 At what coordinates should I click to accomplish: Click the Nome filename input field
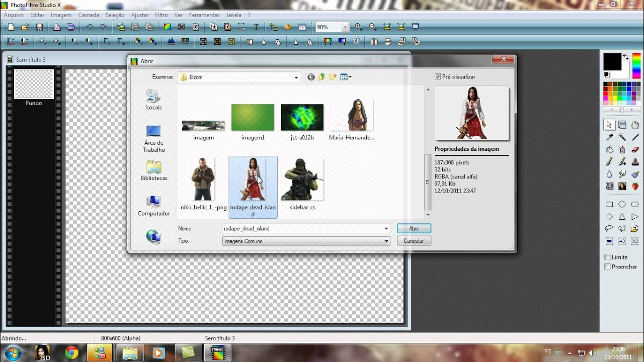[302, 228]
